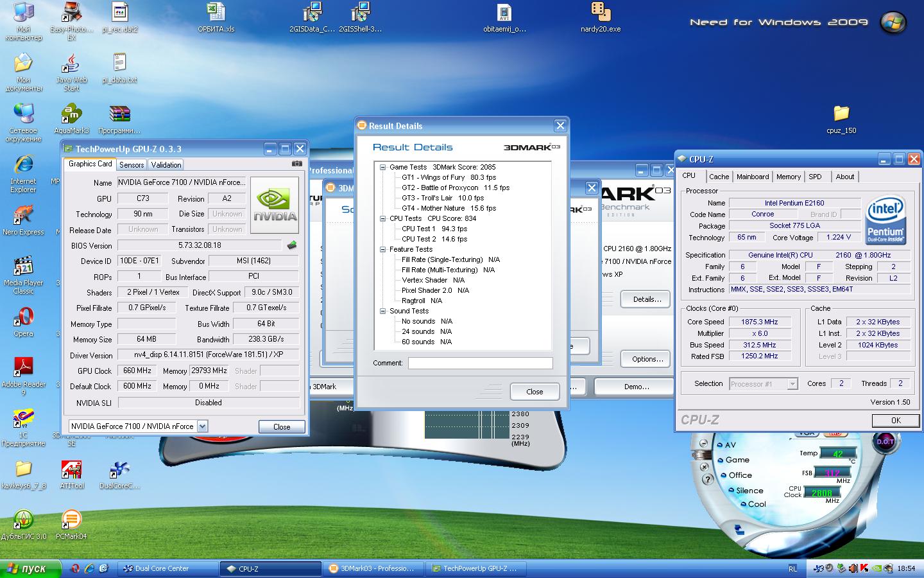The width and height of the screenshot is (924, 578).
Task: Open the Memory tab in CPU-Z
Action: [789, 177]
